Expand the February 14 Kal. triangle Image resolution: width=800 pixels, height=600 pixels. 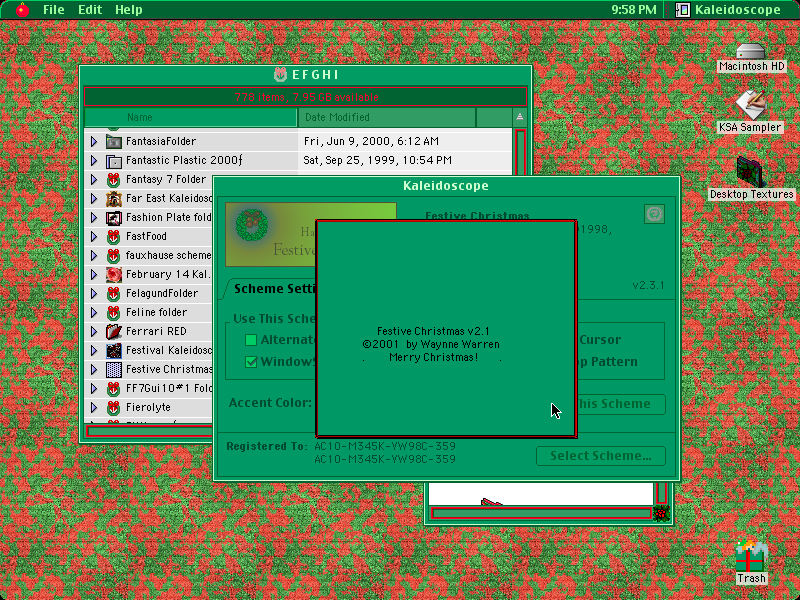click(94, 274)
